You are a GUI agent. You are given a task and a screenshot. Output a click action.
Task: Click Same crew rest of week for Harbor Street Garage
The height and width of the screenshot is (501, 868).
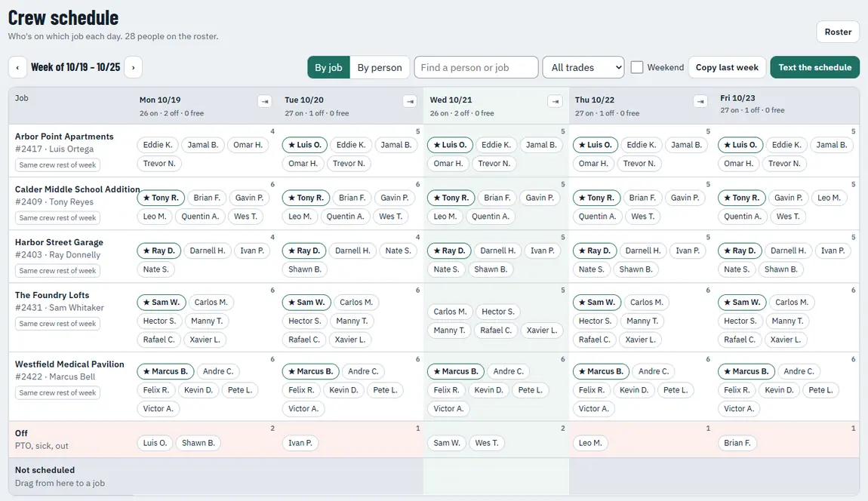pyautogui.click(x=57, y=271)
